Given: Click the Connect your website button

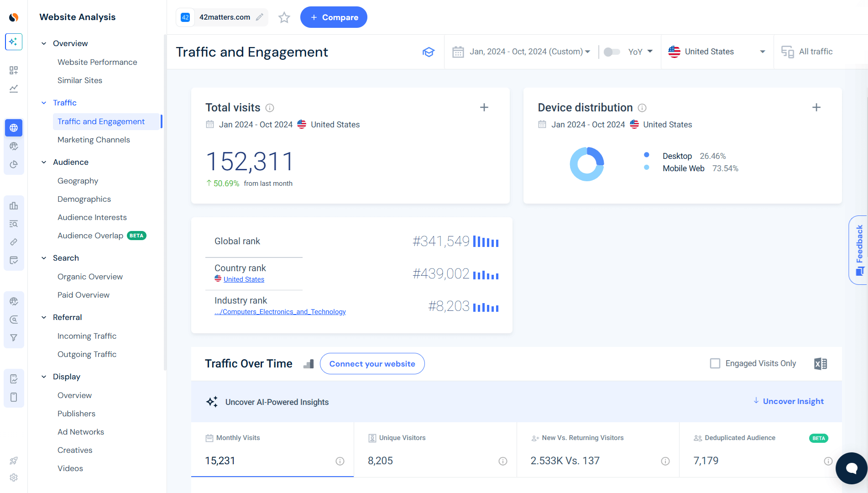Looking at the screenshot, I should pos(372,363).
